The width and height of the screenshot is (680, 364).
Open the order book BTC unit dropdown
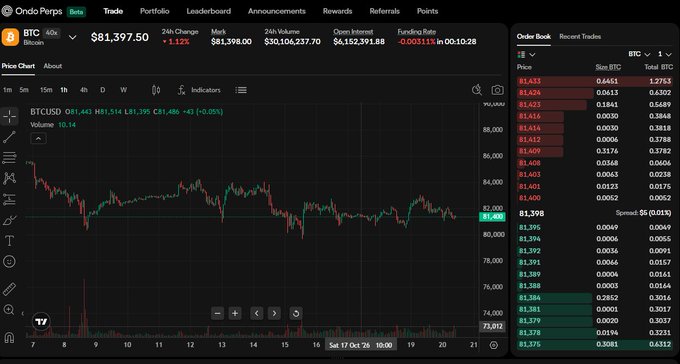pyautogui.click(x=639, y=54)
